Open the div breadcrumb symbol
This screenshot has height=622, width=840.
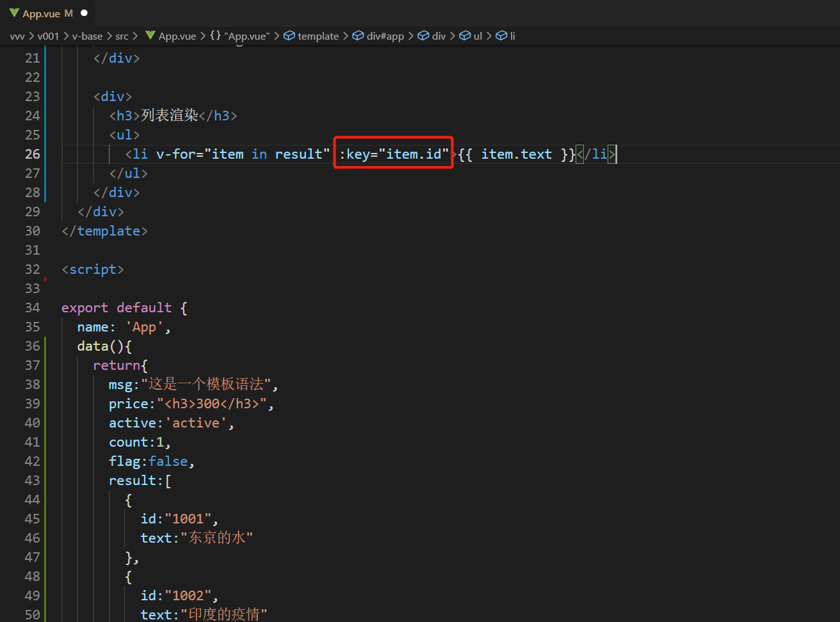click(x=439, y=36)
